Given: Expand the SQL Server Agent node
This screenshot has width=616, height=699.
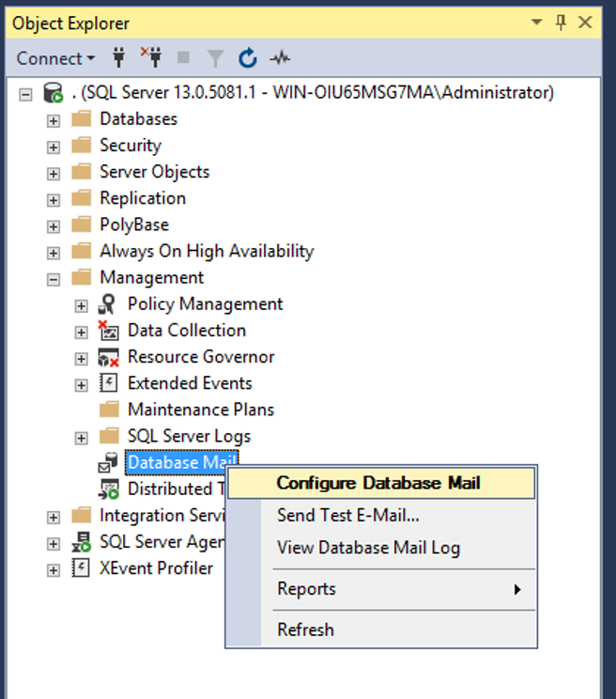Looking at the screenshot, I should [54, 543].
